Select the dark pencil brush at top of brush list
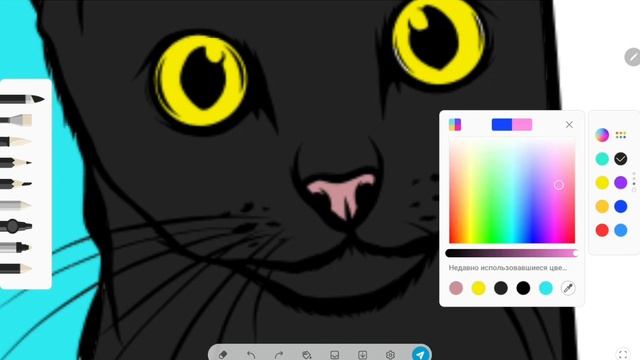640x360 pixels. [22, 99]
